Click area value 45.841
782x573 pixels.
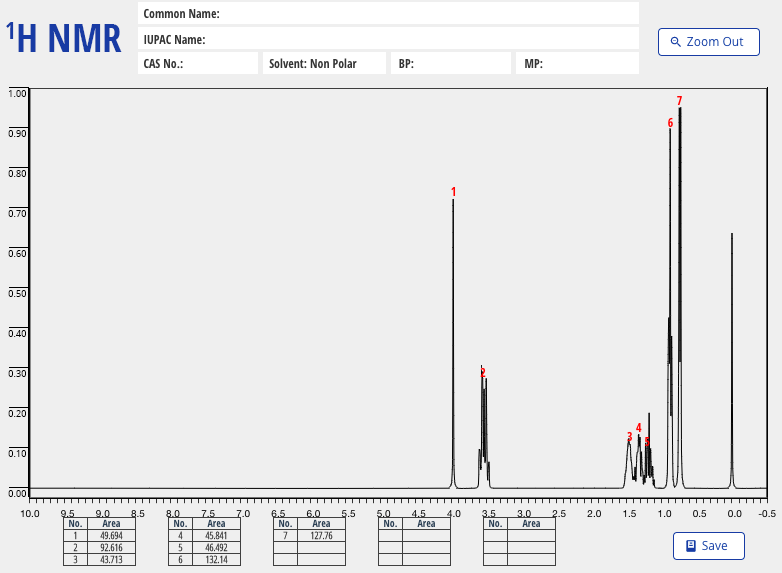click(x=216, y=536)
